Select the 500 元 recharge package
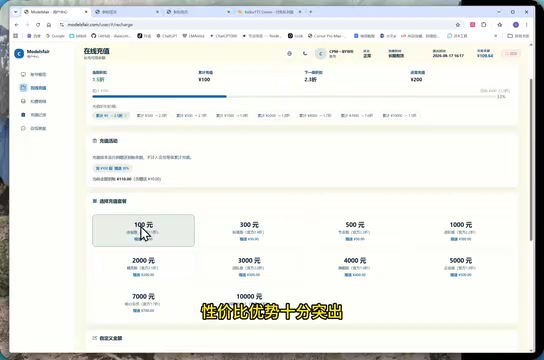 355,230
